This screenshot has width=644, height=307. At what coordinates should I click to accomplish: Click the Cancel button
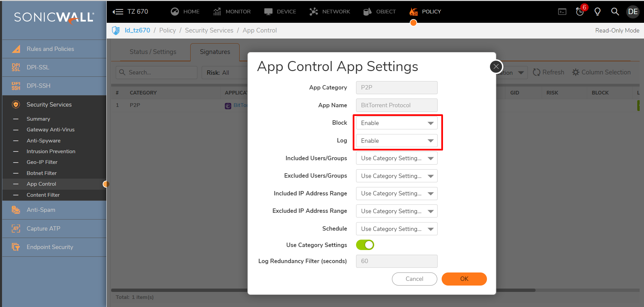[414, 279]
